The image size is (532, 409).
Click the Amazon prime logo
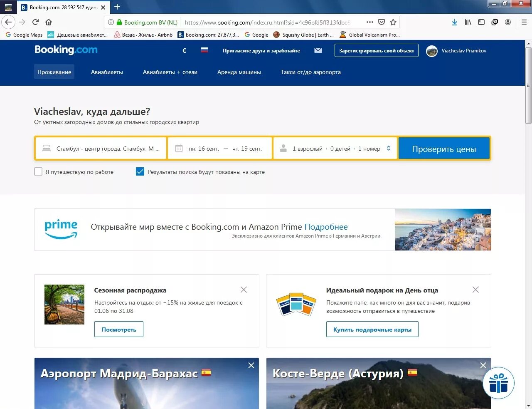click(61, 229)
